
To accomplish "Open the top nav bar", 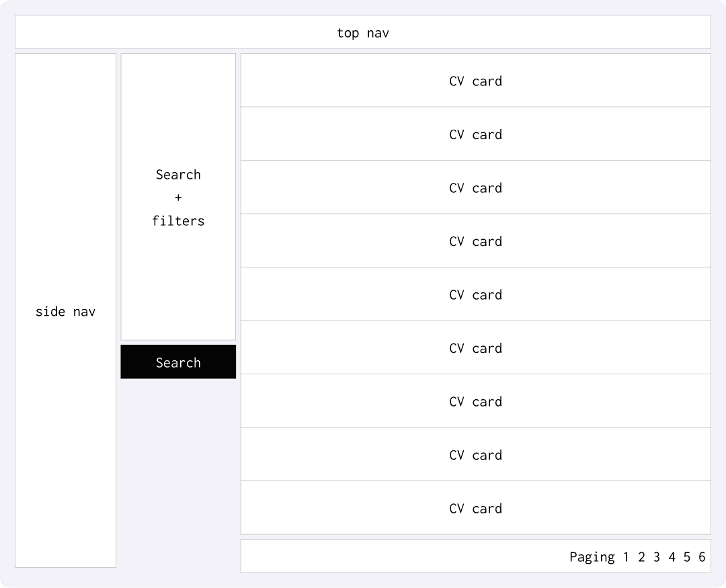I will click(x=363, y=32).
